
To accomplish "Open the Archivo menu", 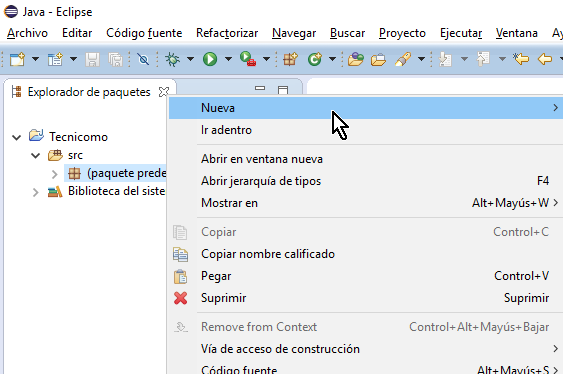I will point(27,33).
